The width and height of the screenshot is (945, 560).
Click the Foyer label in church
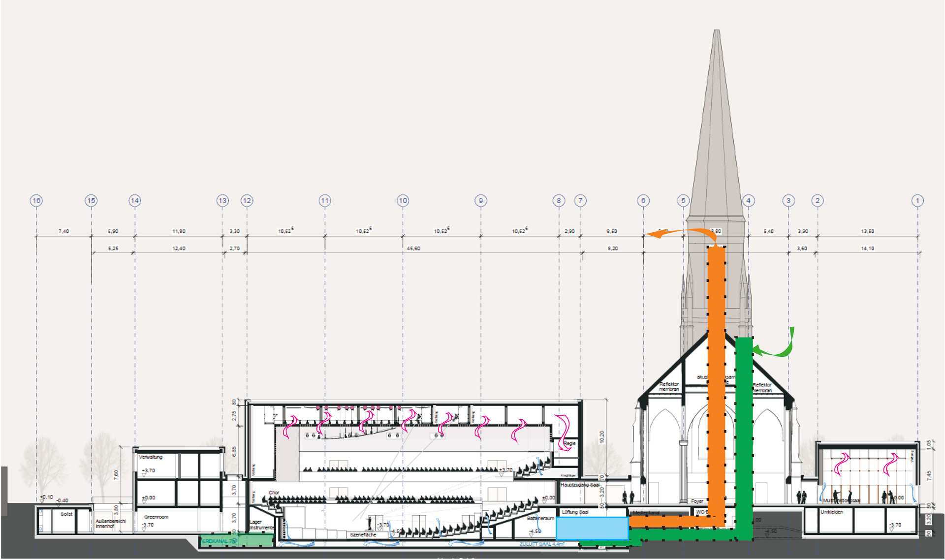pyautogui.click(x=697, y=501)
